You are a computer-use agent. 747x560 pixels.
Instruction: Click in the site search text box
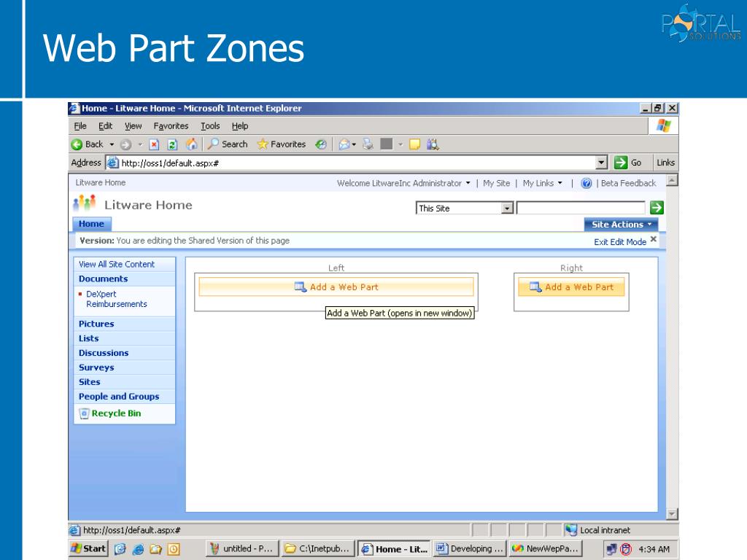click(x=581, y=208)
